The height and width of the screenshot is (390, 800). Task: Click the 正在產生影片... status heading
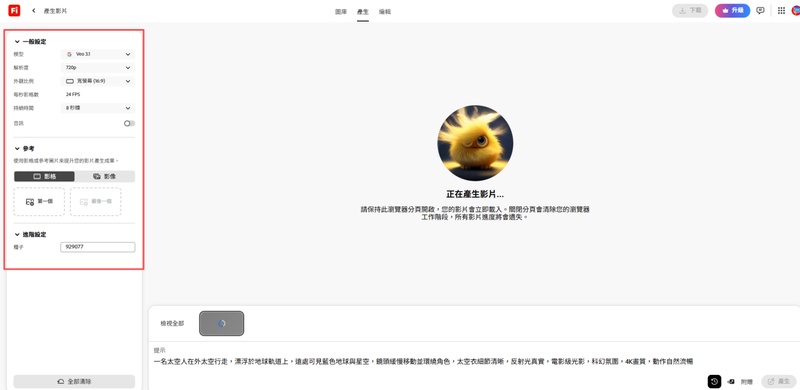click(x=475, y=194)
